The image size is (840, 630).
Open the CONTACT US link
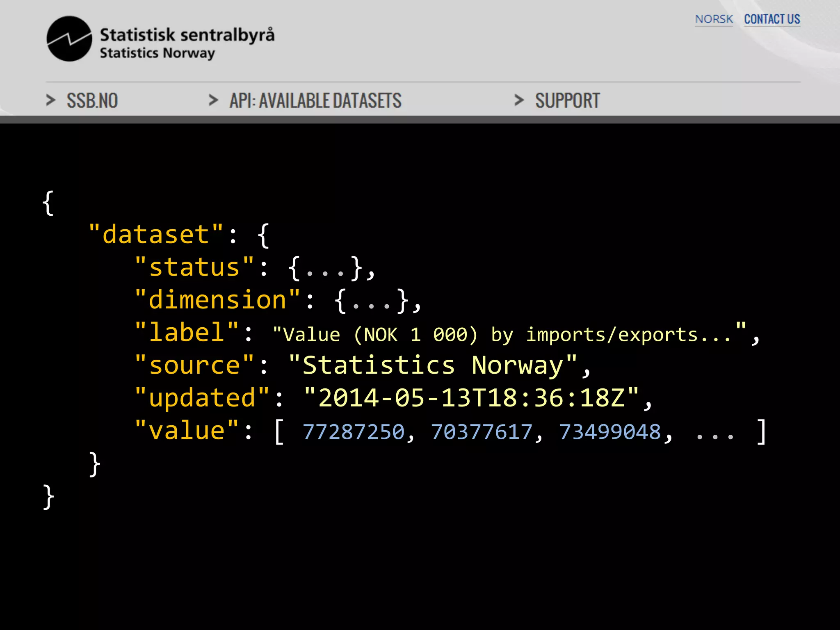click(772, 19)
